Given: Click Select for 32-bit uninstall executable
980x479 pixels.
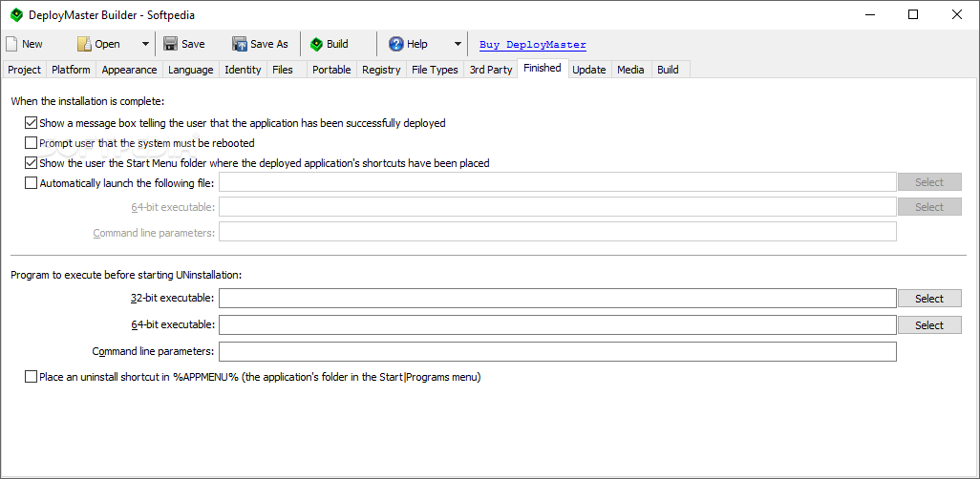Looking at the screenshot, I should click(929, 299).
